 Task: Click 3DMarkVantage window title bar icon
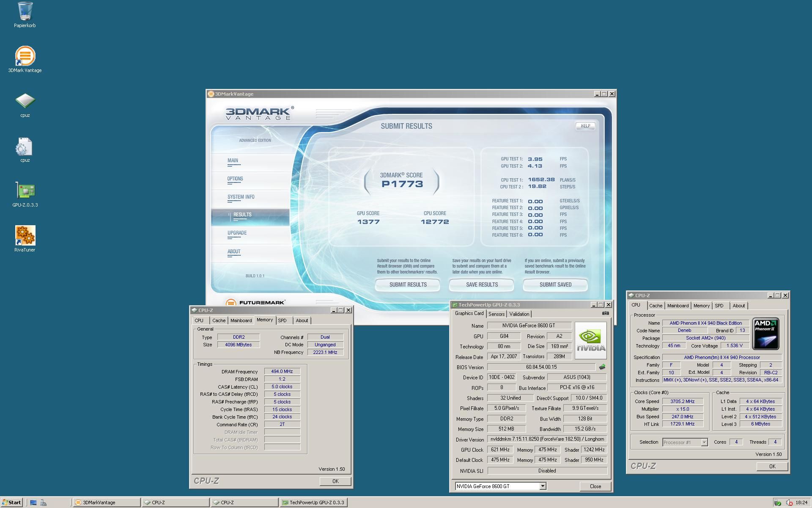click(211, 94)
